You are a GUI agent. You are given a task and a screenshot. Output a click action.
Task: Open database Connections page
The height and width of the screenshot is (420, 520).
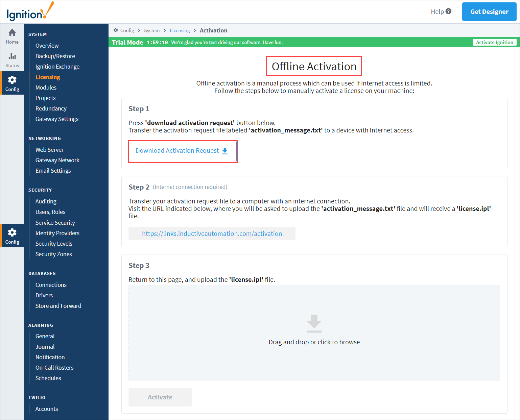pos(51,285)
